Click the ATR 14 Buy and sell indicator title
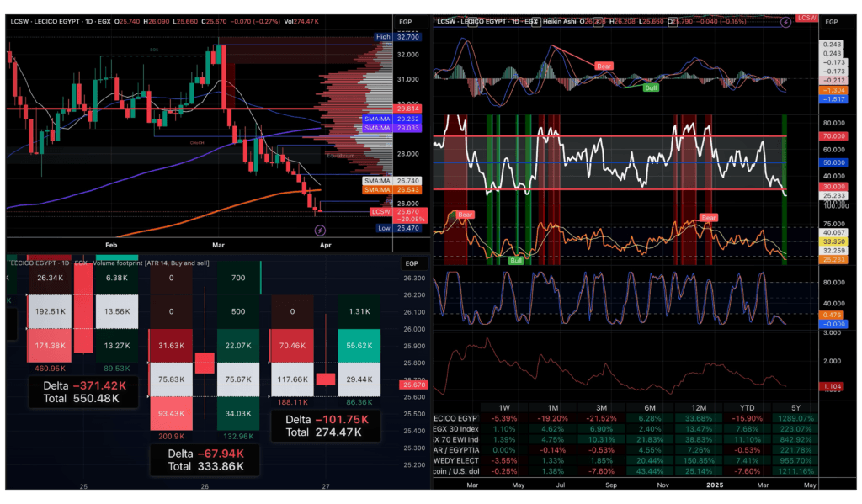The height and width of the screenshot is (504, 862). coord(177,263)
